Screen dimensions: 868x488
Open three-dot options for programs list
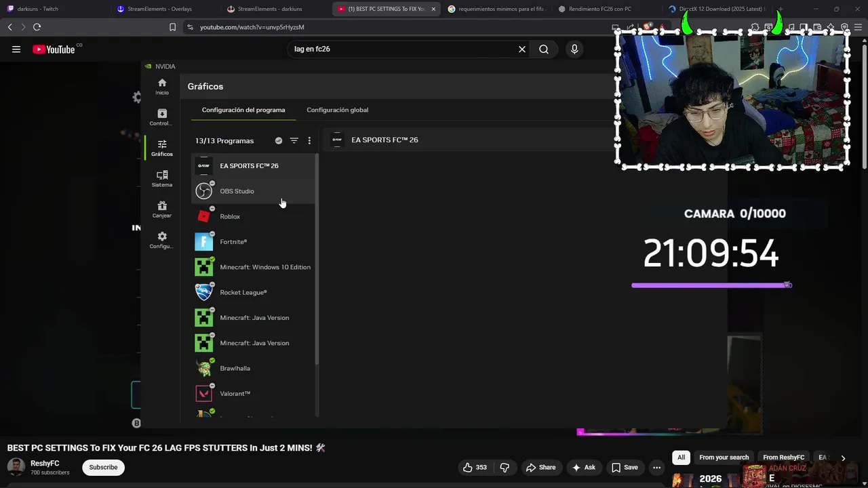[309, 140]
